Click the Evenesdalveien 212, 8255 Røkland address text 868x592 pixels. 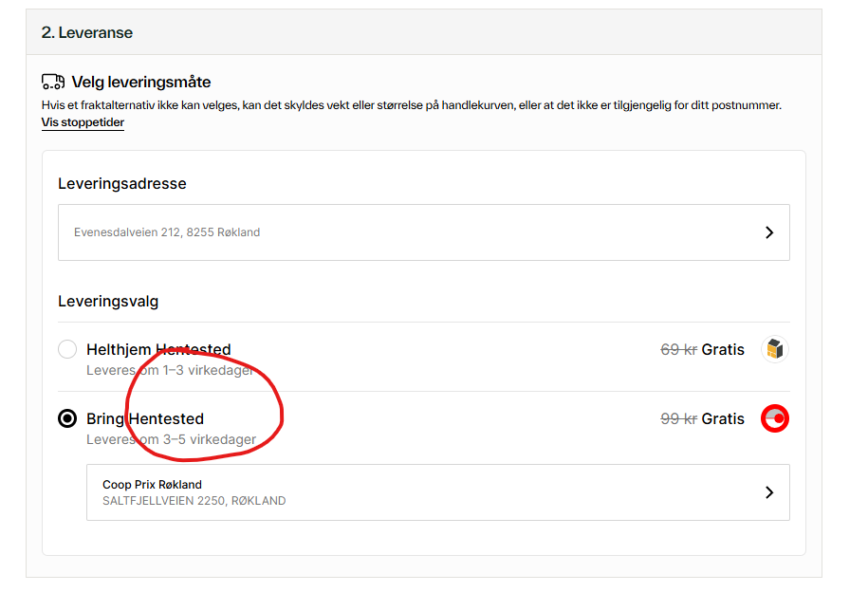(167, 232)
